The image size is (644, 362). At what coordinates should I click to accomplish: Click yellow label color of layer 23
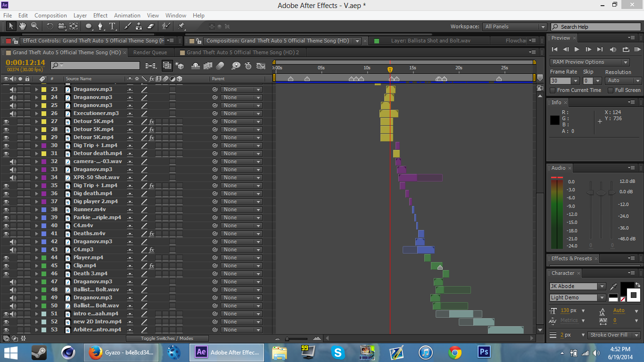point(44,89)
